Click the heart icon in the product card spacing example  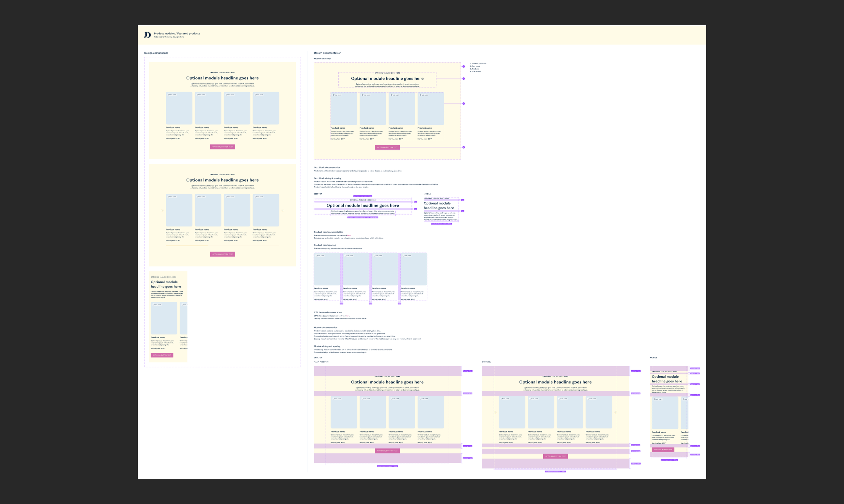tap(317, 256)
